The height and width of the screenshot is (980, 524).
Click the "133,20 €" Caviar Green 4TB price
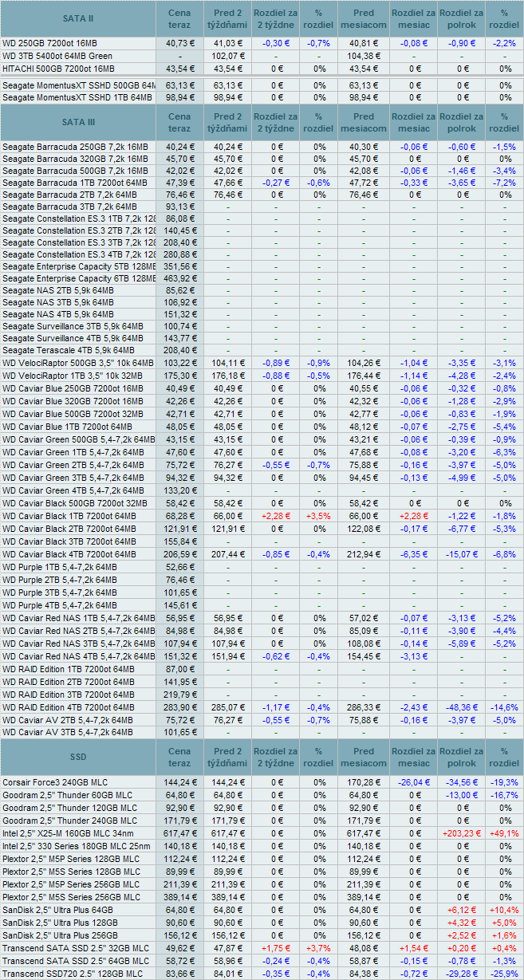[180, 490]
